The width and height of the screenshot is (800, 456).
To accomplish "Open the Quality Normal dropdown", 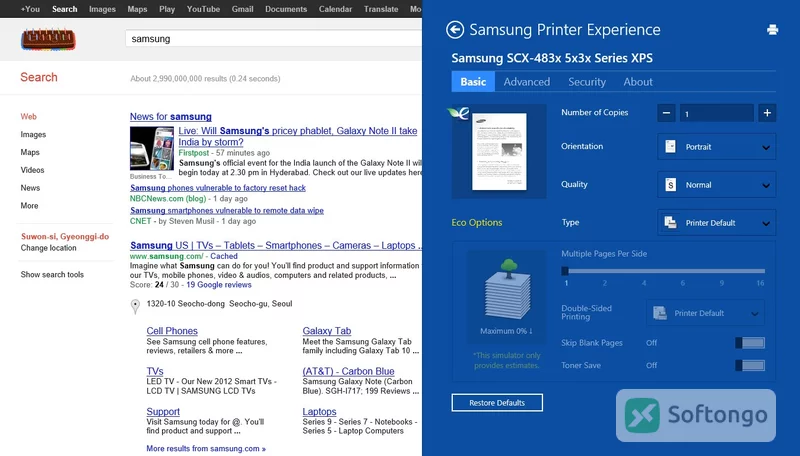I will (716, 185).
